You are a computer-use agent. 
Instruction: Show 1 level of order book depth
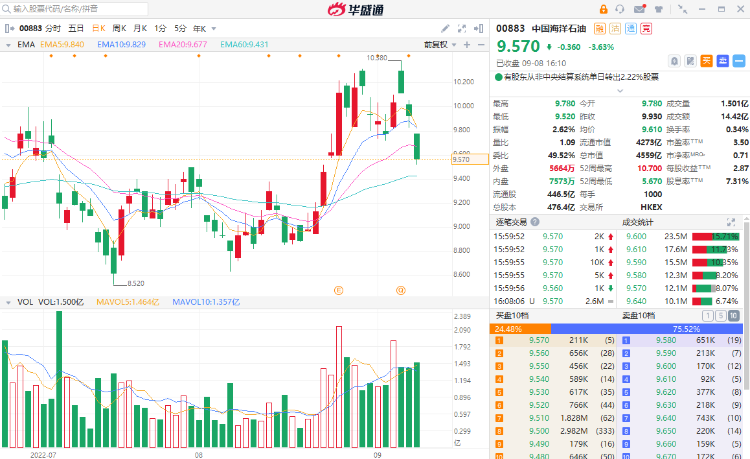(x=707, y=316)
